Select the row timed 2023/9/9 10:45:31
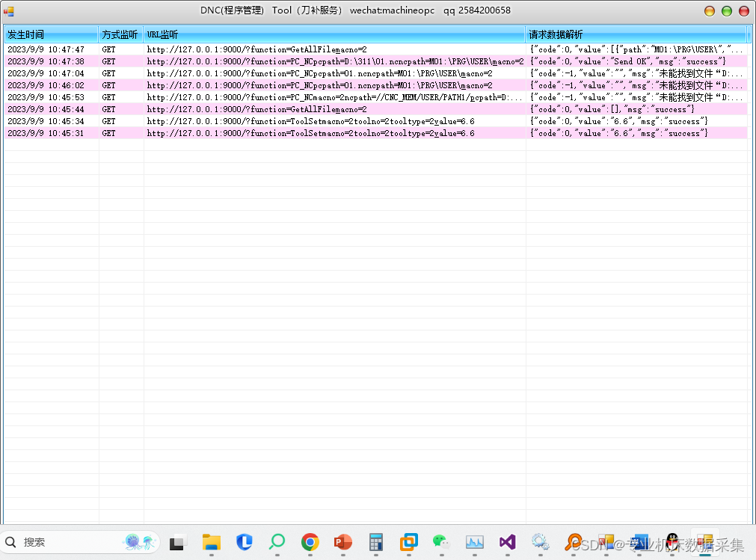756x560 pixels. click(376, 133)
